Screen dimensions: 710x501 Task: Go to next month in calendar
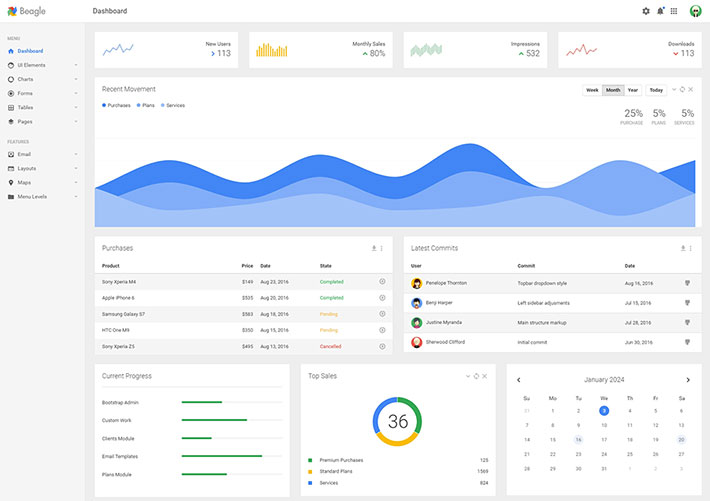tap(688, 380)
